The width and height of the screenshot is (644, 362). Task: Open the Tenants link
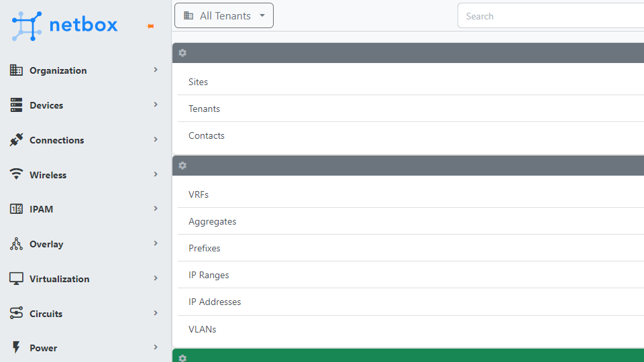click(204, 109)
